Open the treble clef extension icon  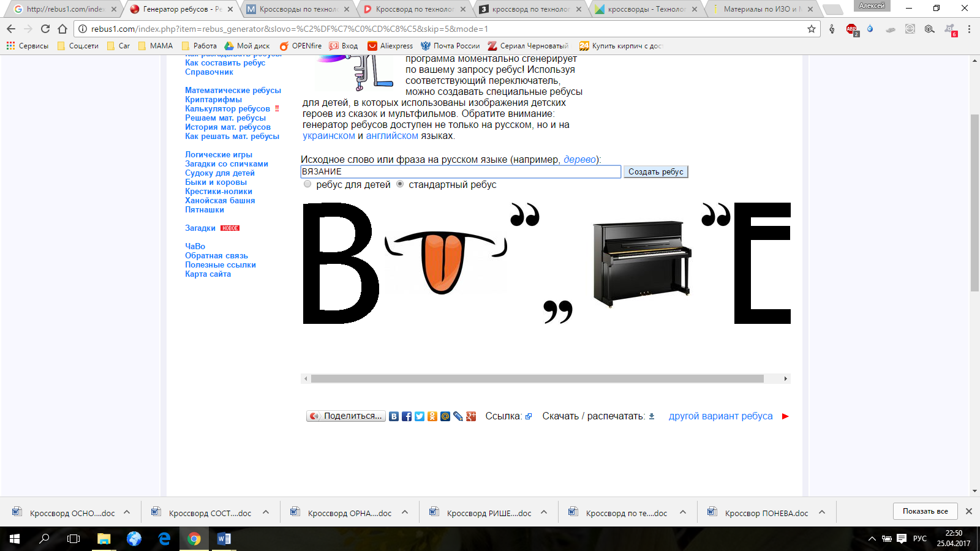[832, 29]
